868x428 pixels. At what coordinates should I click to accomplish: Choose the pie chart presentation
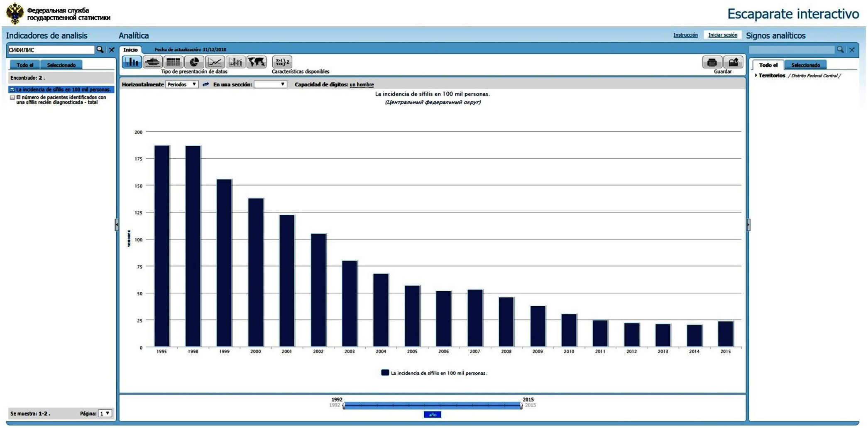click(x=194, y=62)
